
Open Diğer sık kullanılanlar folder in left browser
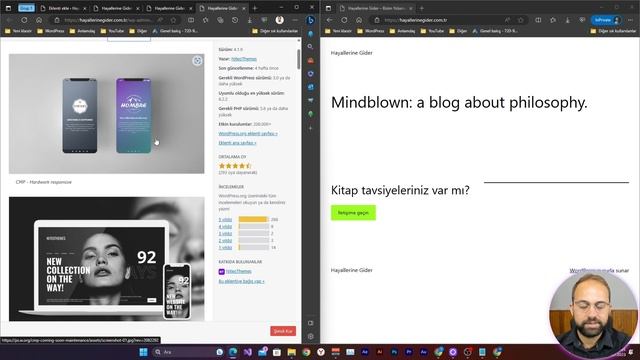(x=275, y=31)
